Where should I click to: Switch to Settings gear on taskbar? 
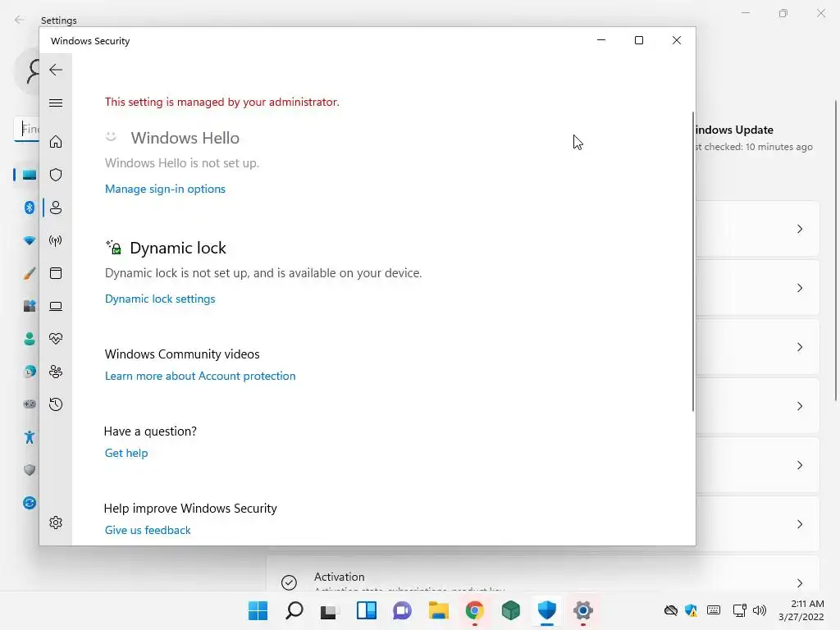pyautogui.click(x=583, y=610)
